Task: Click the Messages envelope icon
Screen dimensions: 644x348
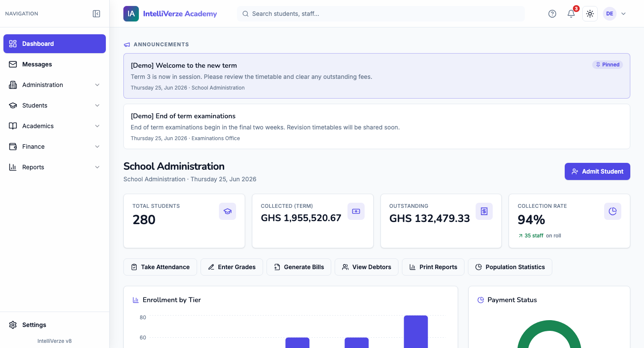Action: [x=13, y=64]
